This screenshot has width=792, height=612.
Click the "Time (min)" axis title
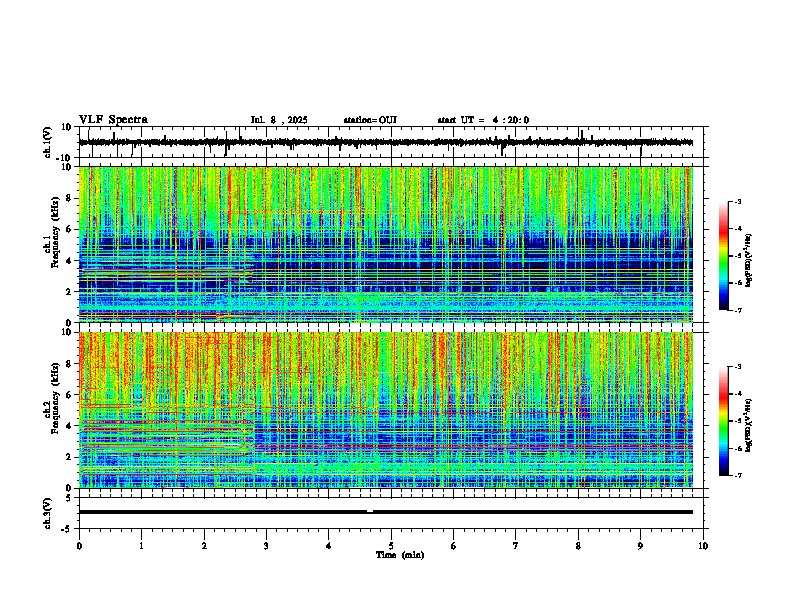(x=400, y=555)
